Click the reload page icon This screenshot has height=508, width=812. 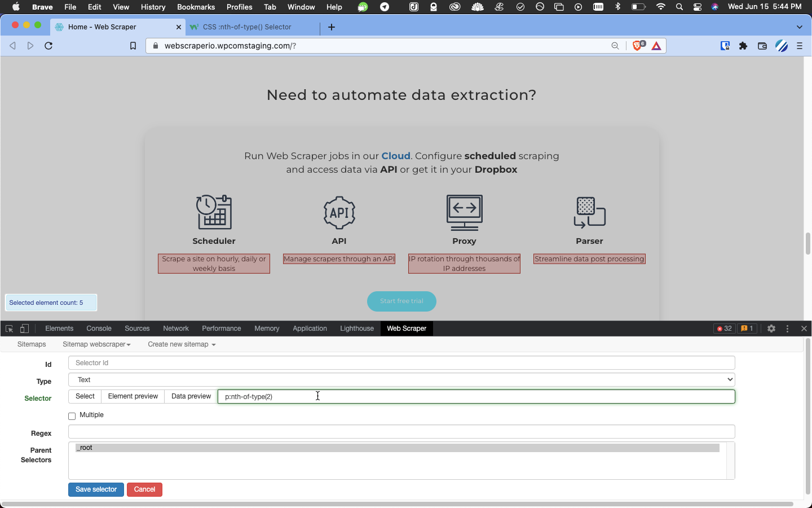48,46
